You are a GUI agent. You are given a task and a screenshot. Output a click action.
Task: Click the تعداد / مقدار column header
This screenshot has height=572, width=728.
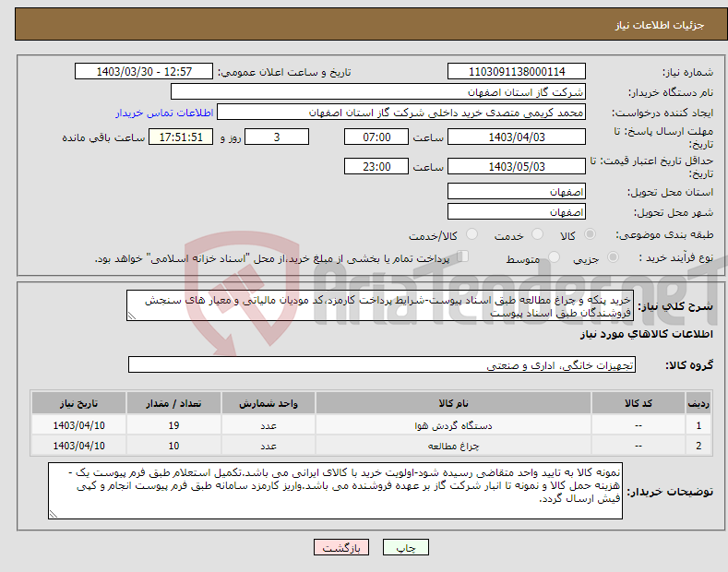173,403
